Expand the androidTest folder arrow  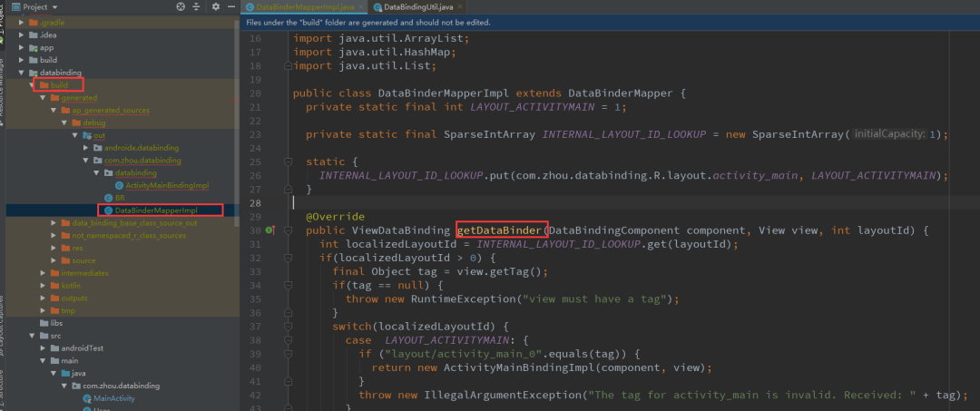(x=44, y=348)
